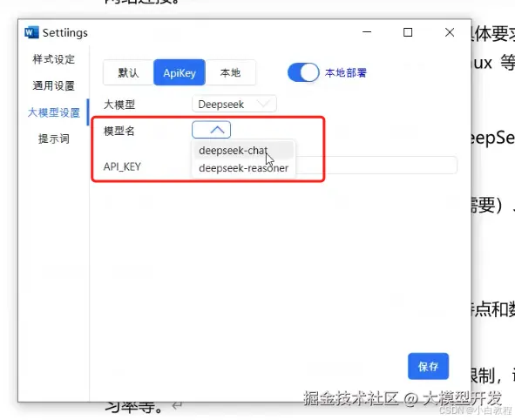The width and height of the screenshot is (515, 420).
Task: Minimize the Settings window
Action: [367, 32]
